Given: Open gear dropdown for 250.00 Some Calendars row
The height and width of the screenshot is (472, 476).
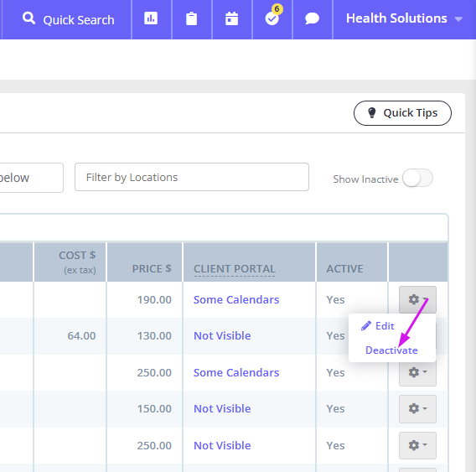Looking at the screenshot, I should [417, 372].
